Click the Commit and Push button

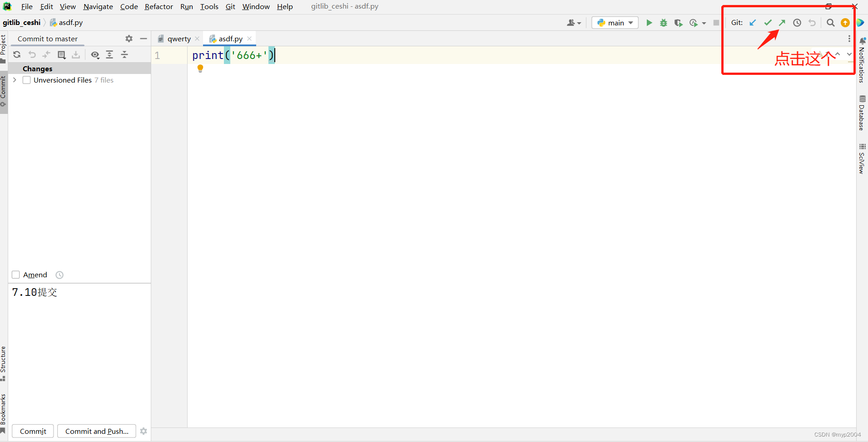(x=96, y=431)
